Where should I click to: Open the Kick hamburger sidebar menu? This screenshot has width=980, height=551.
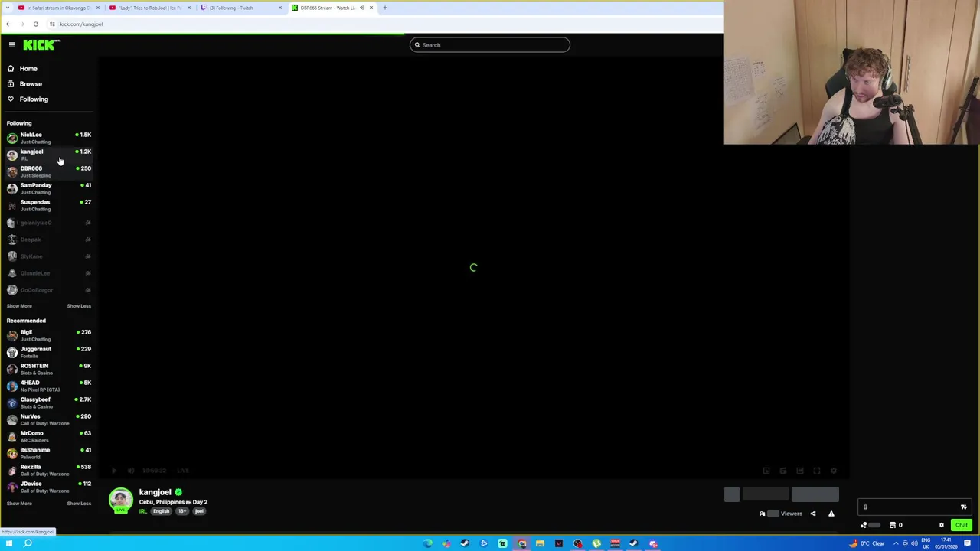(x=12, y=45)
